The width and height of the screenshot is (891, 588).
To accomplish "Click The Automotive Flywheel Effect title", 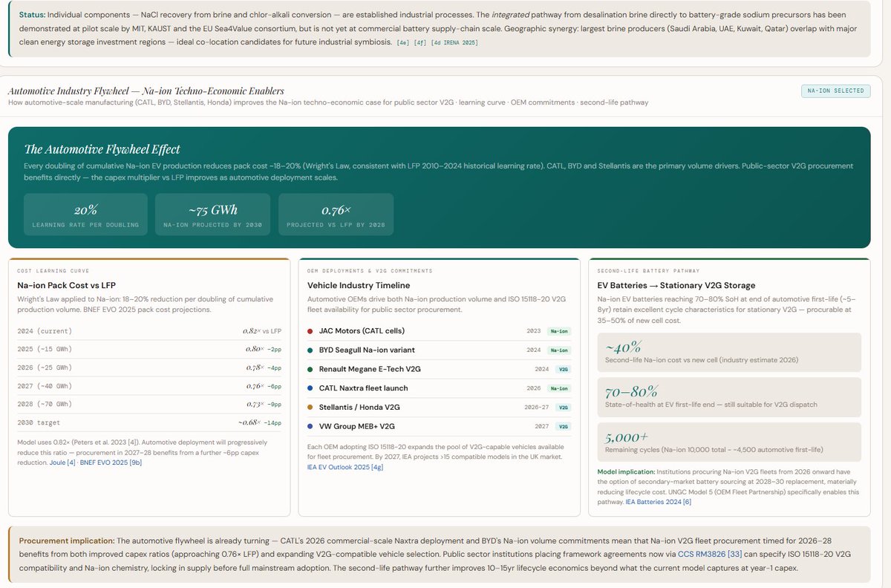I will (x=102, y=149).
